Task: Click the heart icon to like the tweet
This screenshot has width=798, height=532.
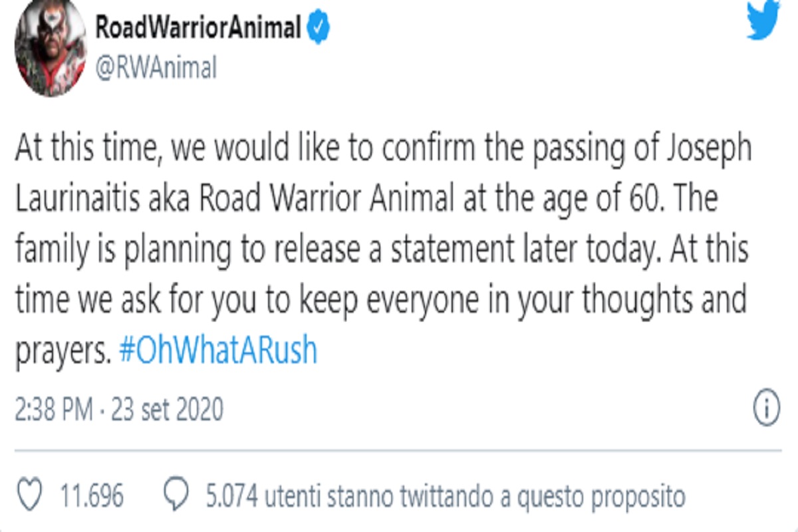Action: [x=31, y=493]
